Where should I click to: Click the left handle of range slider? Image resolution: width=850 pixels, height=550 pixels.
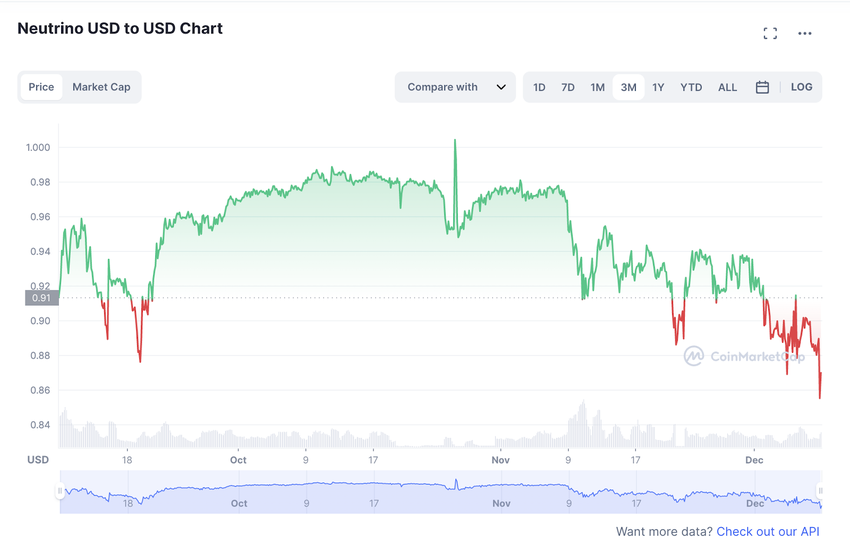coord(60,491)
